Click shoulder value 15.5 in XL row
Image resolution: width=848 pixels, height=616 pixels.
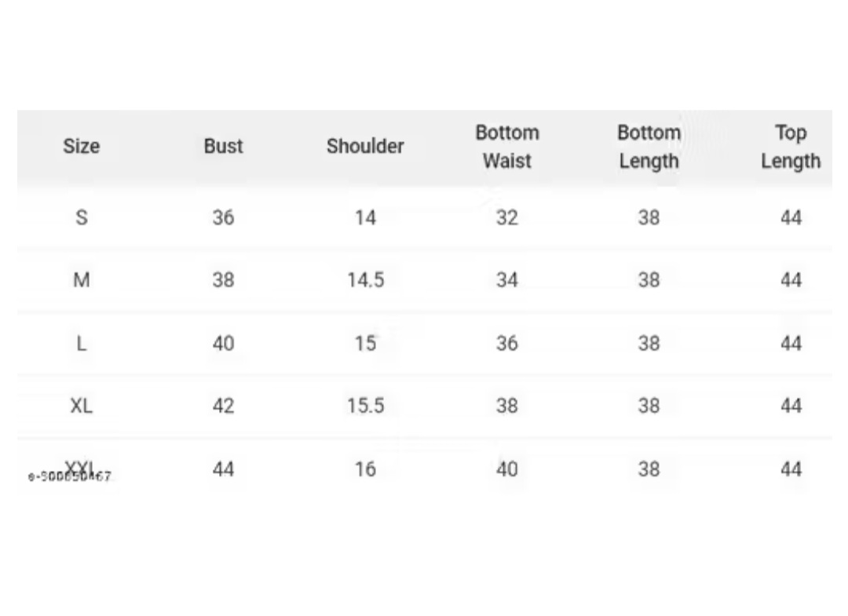pyautogui.click(x=366, y=405)
